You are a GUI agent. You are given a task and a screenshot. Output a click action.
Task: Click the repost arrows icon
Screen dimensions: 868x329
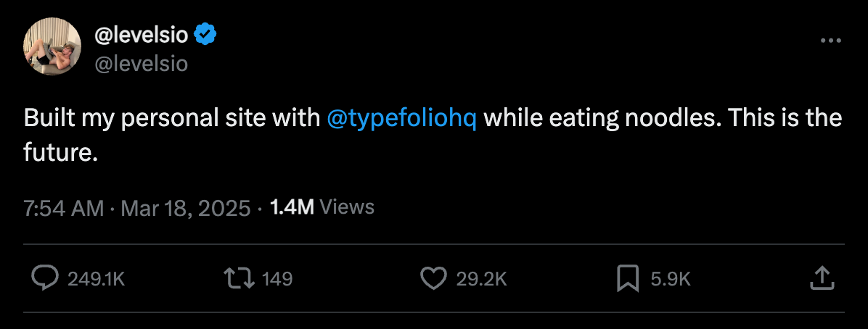pyautogui.click(x=239, y=278)
